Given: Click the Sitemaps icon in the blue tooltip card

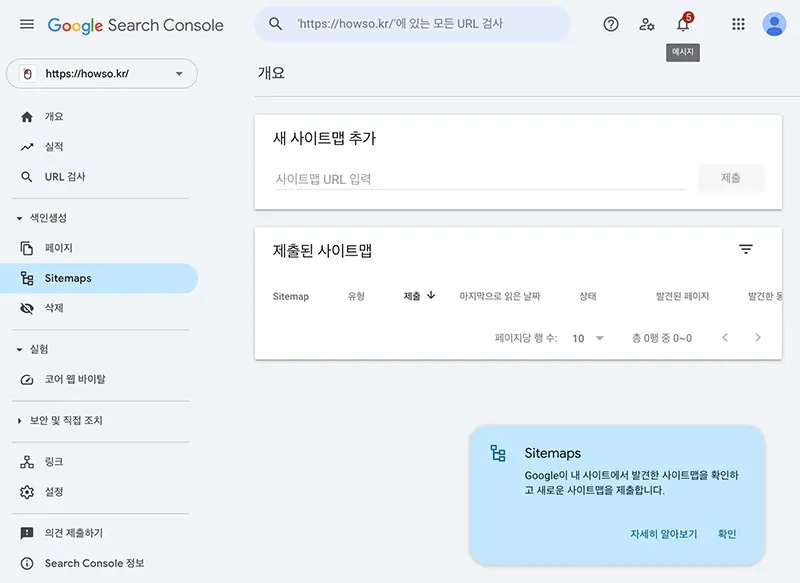Looking at the screenshot, I should pyautogui.click(x=498, y=453).
